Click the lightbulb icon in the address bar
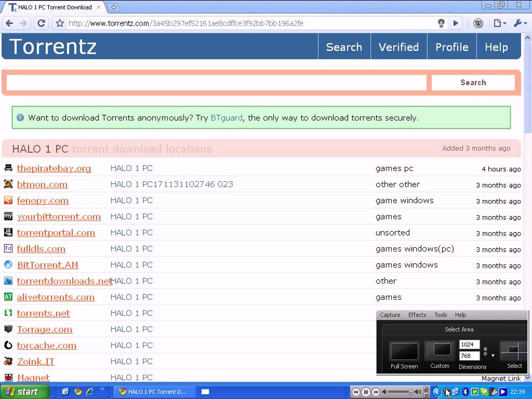Viewport: 532px width, 399px height. 441,23
